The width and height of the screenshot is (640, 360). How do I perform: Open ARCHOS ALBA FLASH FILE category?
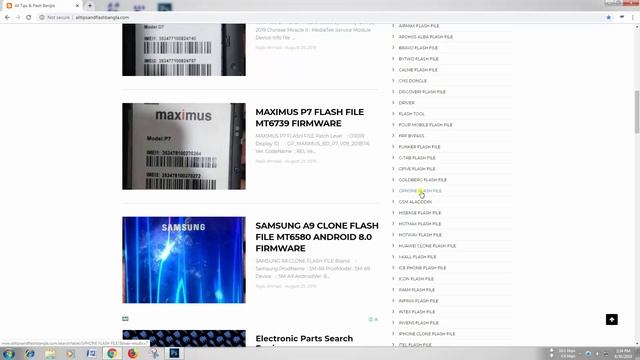(x=426, y=37)
